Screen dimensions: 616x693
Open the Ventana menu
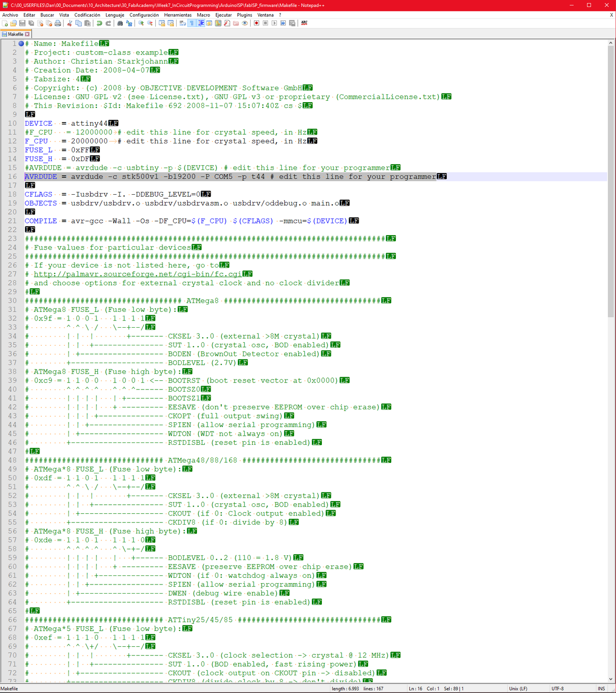266,15
